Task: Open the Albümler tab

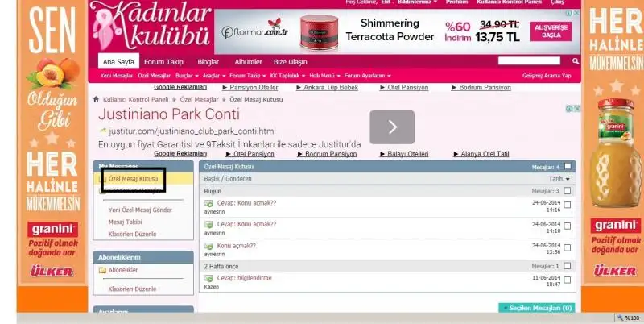Action: pos(248,62)
